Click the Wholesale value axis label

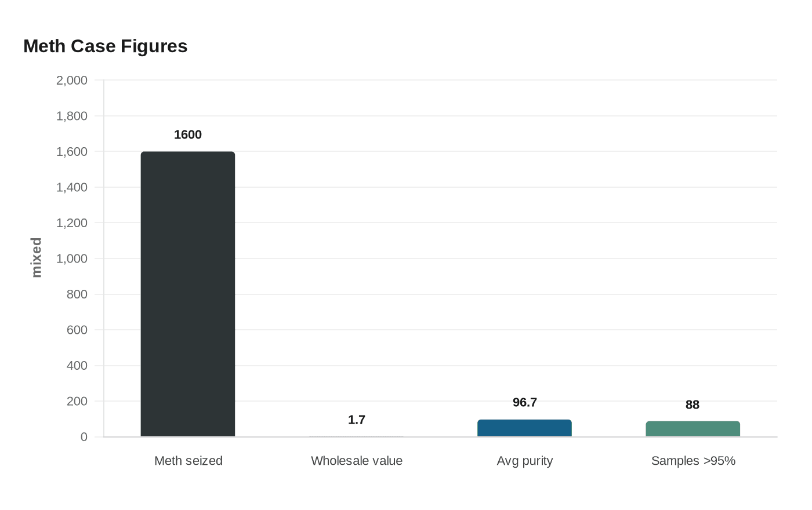(x=357, y=461)
